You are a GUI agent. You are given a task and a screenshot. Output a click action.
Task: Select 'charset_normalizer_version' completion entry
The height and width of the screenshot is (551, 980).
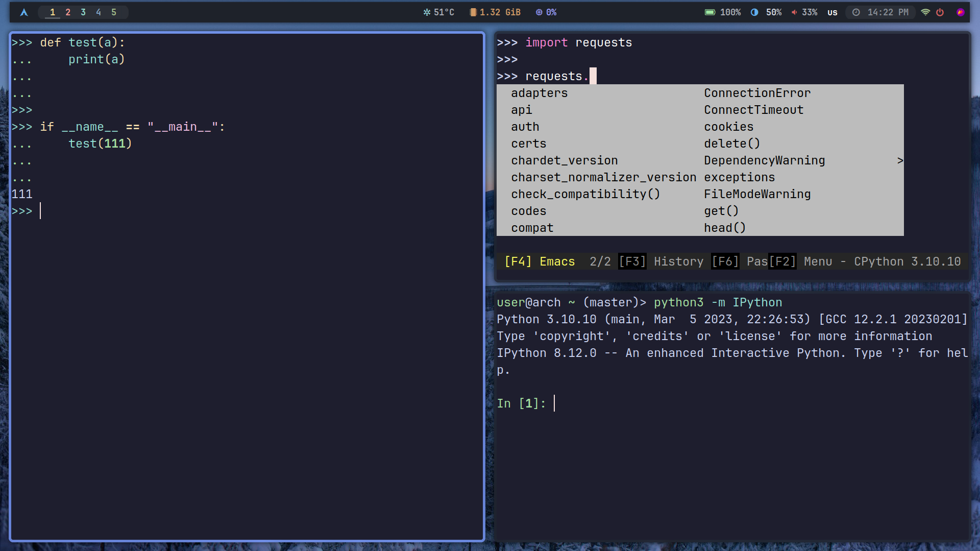click(604, 177)
